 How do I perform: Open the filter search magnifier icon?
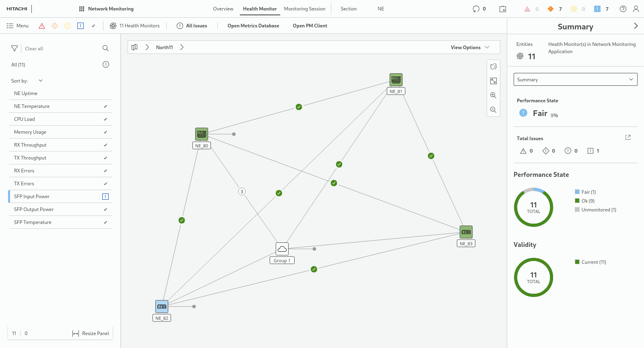105,48
